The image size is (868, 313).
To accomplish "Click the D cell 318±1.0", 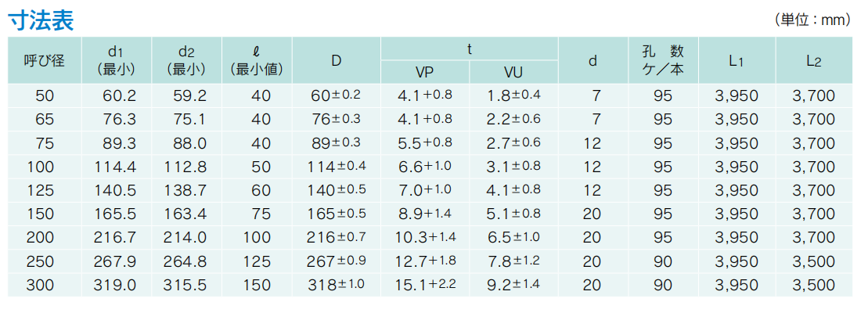I will click(337, 285).
